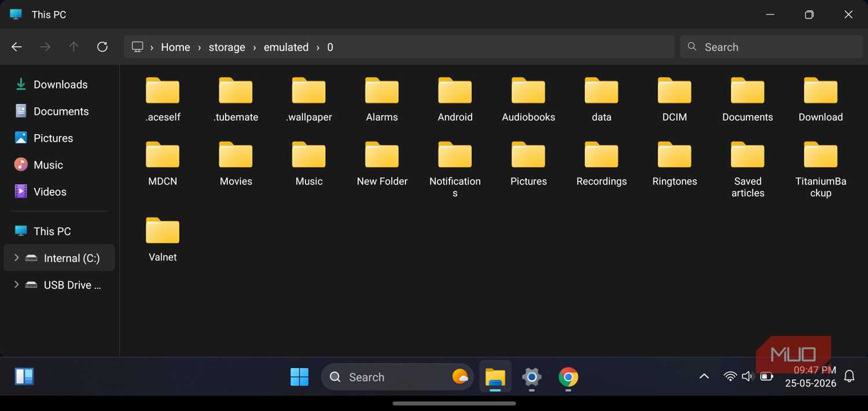
Task: Go back with the back arrow
Action: point(17,47)
